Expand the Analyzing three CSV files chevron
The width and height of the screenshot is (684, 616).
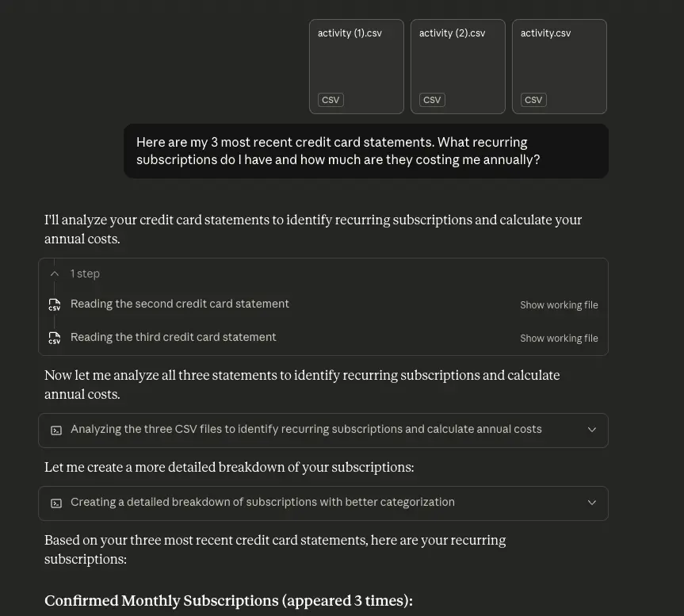(591, 430)
